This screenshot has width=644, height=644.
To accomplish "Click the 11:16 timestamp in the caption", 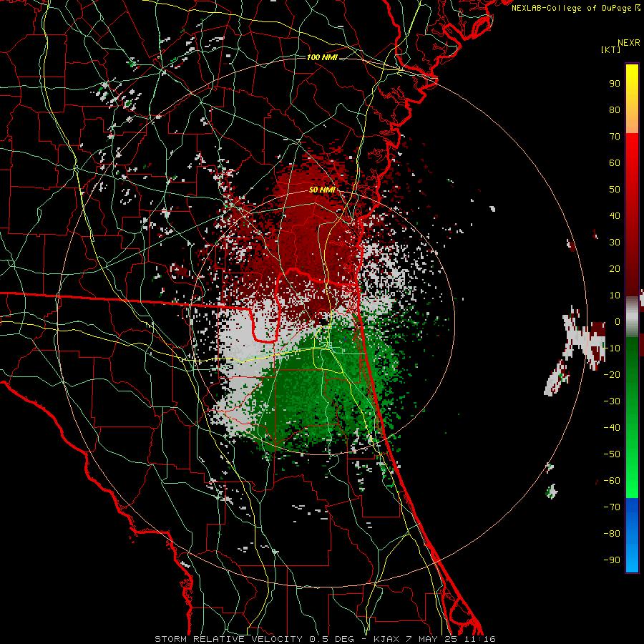I will click(480, 639).
